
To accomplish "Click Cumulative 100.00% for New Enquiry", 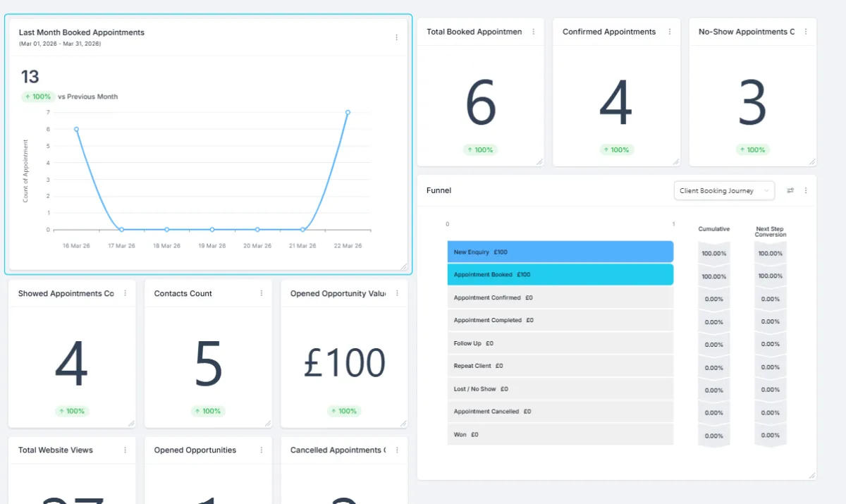I will tap(714, 253).
